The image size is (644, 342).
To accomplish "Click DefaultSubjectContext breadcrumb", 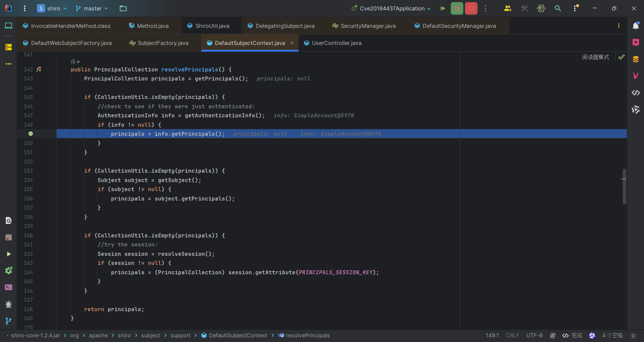I will [x=234, y=335].
